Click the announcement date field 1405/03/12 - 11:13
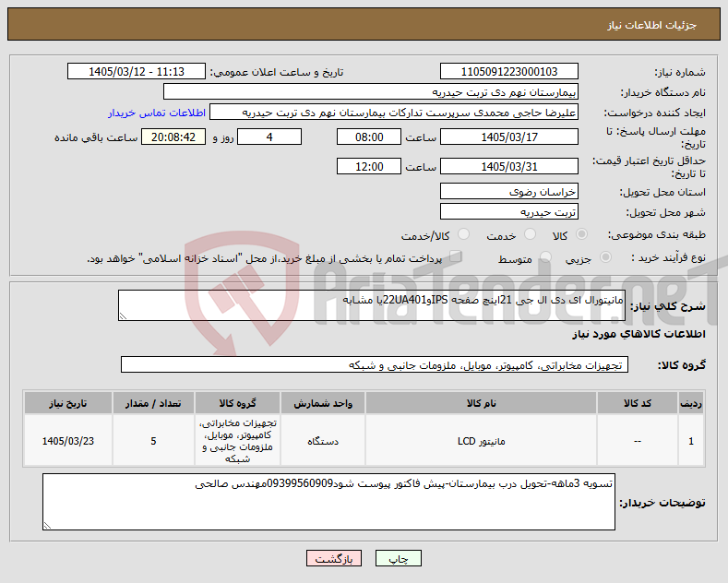Image resolution: width=728 pixels, height=583 pixels. [x=137, y=71]
